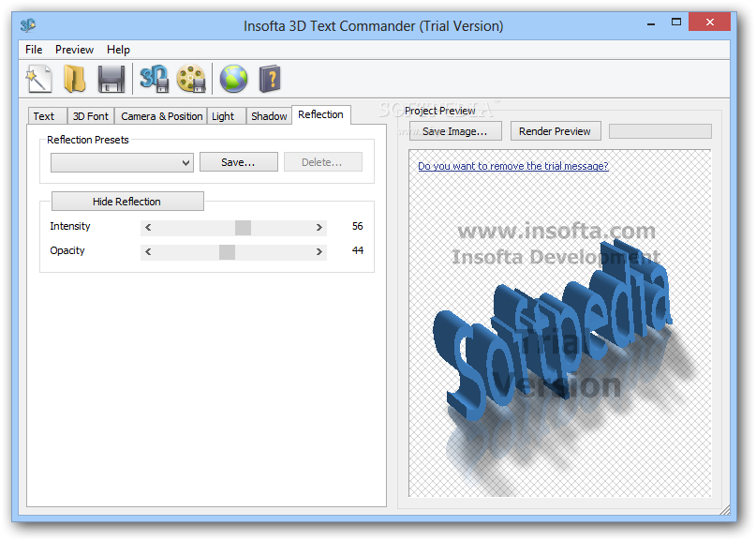Screen dimensions: 756x541
Task: Select the Reflection tab
Action: pyautogui.click(x=321, y=115)
